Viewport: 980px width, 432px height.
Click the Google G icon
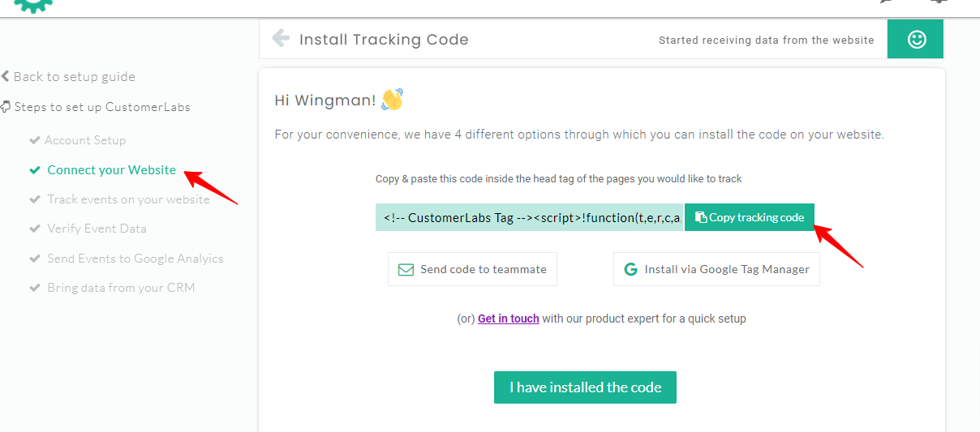(x=630, y=269)
